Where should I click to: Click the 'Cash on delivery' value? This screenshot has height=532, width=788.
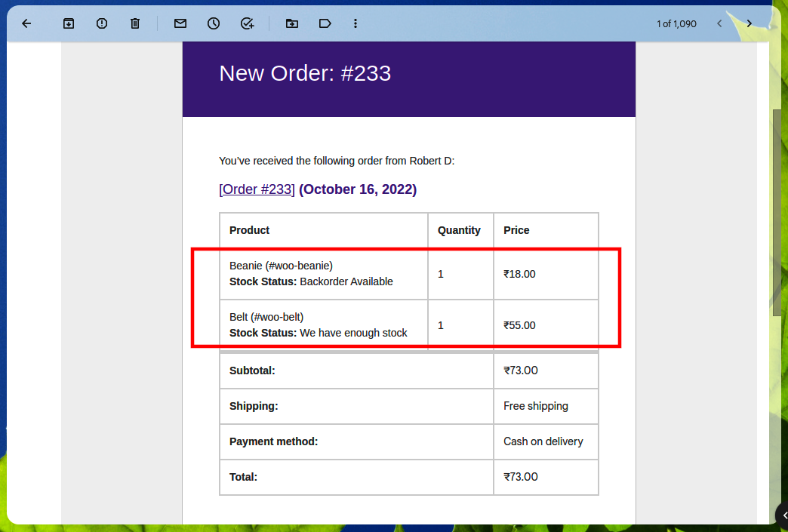coord(543,441)
